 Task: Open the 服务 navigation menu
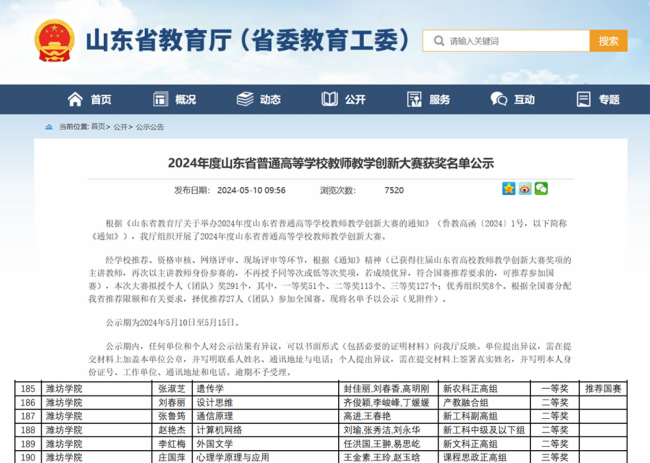coord(439,99)
